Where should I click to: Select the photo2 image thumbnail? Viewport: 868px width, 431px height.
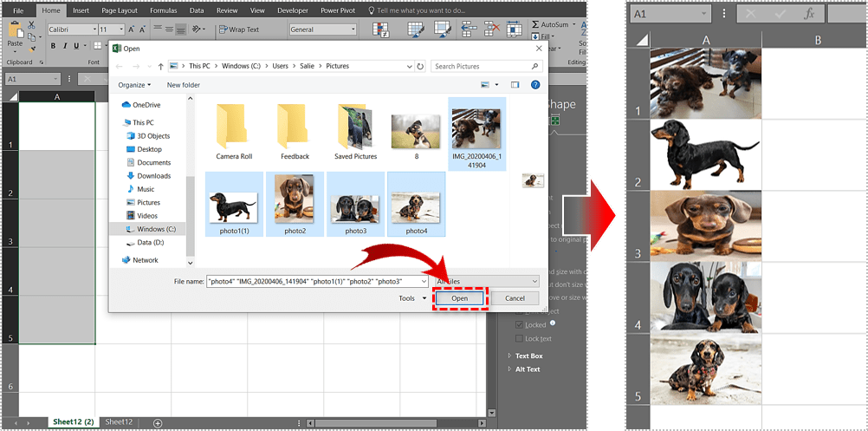tap(293, 198)
